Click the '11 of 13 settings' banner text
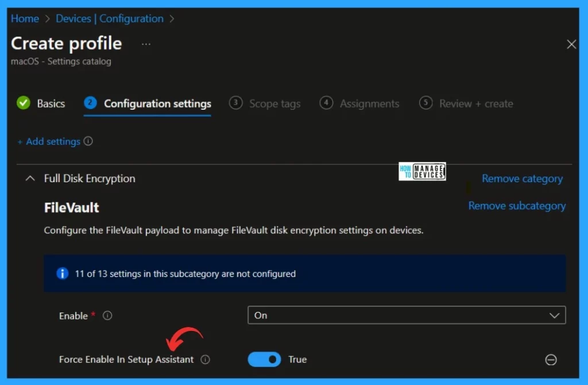588x385 pixels. [x=185, y=274]
